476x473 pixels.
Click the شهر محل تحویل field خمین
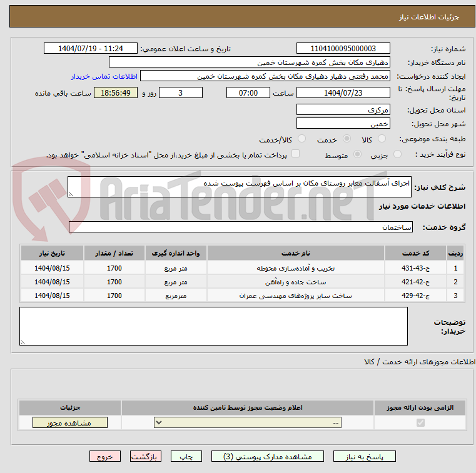(343, 124)
